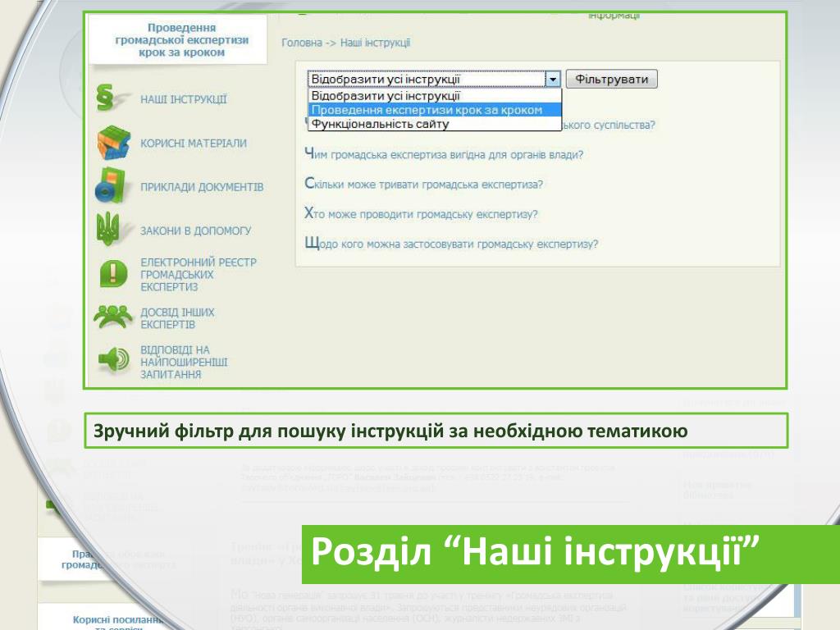
Task: Click the dropdown arrow of the instructions filter
Action: (552, 80)
